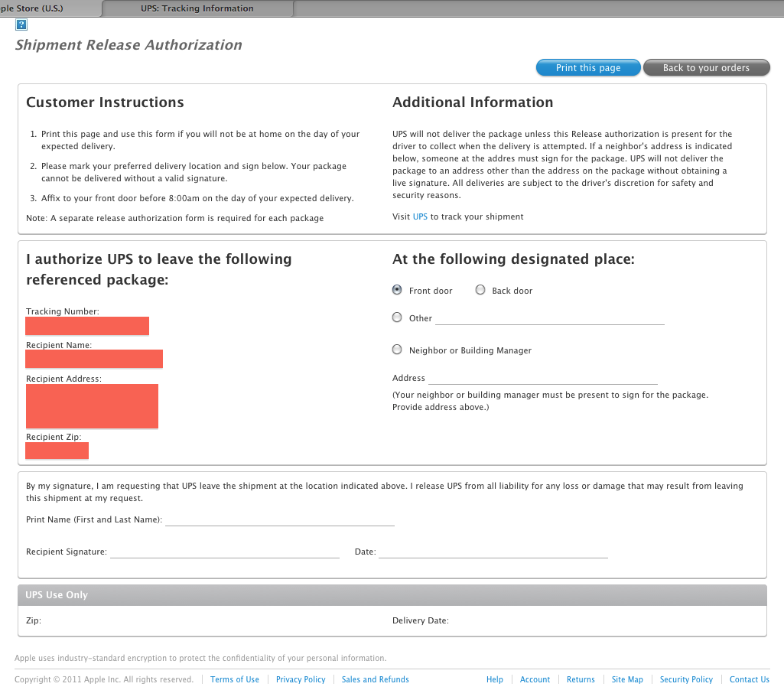Click the Recipient Signature line
The image size is (784, 690).
pos(225,553)
